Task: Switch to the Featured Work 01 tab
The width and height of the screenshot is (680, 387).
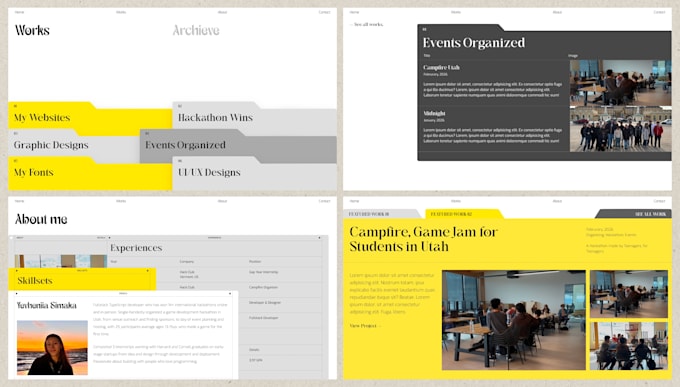Action: pyautogui.click(x=382, y=214)
